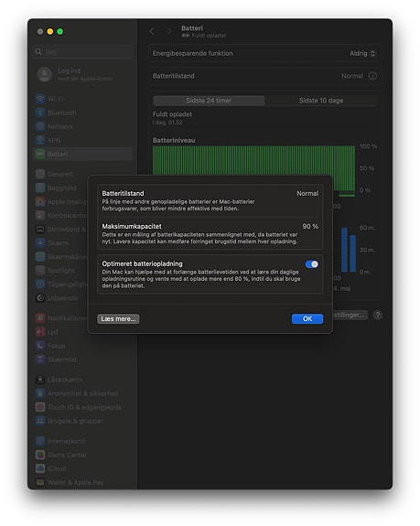This screenshot has height=526, width=420.
Task: Click the Læs mere... button
Action: pyautogui.click(x=118, y=318)
